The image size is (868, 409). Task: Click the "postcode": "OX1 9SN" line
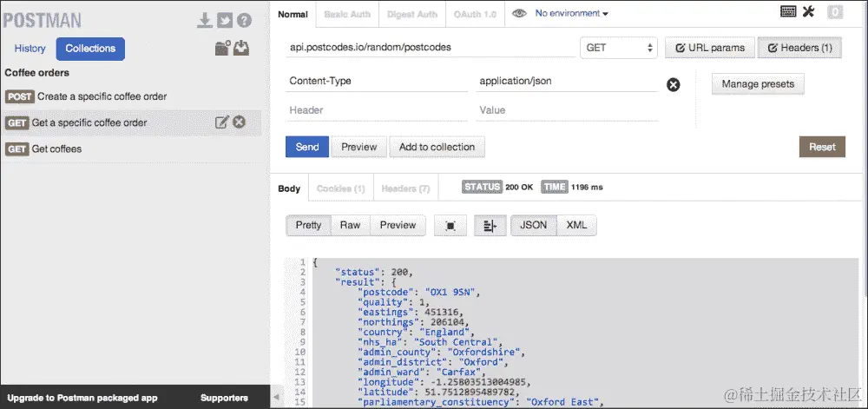click(x=420, y=292)
